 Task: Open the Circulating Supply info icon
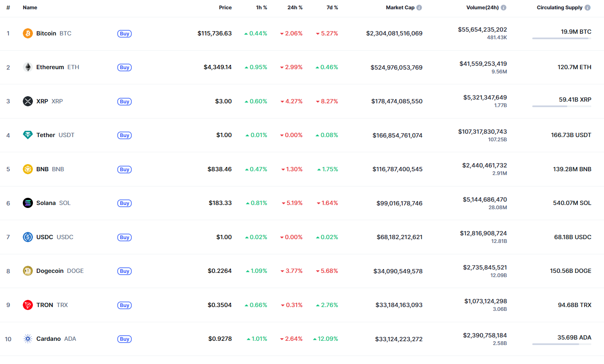coord(588,8)
